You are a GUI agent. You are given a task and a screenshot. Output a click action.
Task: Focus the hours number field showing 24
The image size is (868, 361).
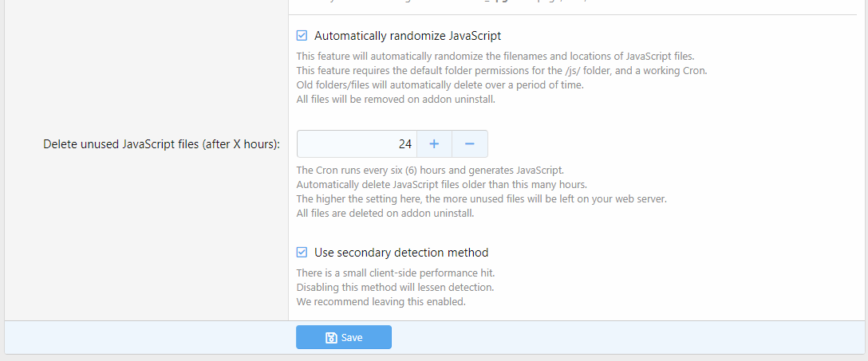pos(356,144)
